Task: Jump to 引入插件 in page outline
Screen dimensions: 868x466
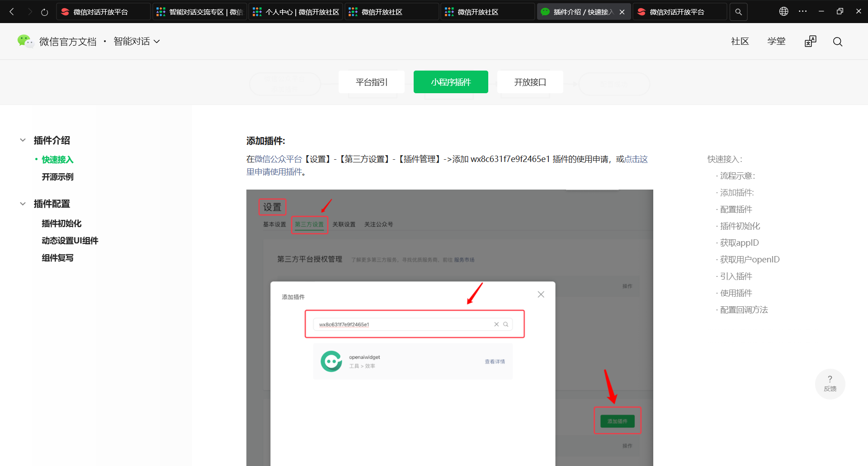Action: click(736, 276)
